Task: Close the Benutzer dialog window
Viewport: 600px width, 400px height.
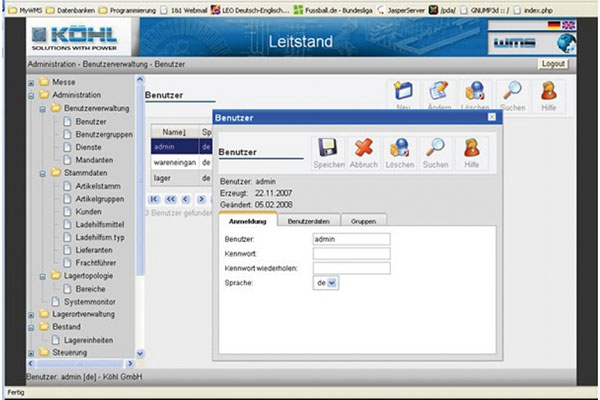Action: 491,118
